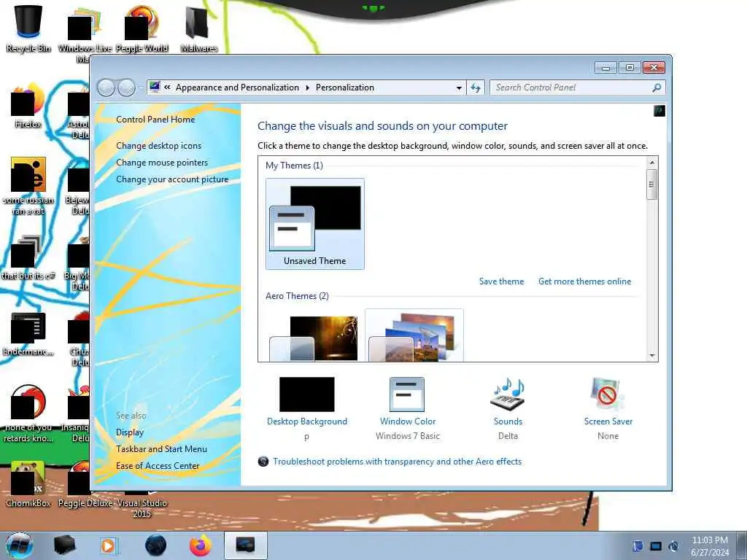Open recent pages dropdown by navigation buttons
Screen dimensions: 747x560
coord(140,88)
